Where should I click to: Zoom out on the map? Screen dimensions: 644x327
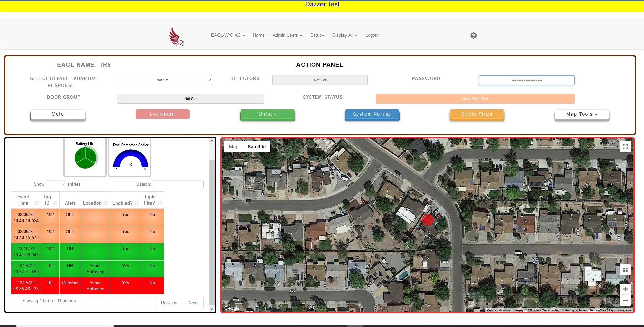tap(625, 300)
